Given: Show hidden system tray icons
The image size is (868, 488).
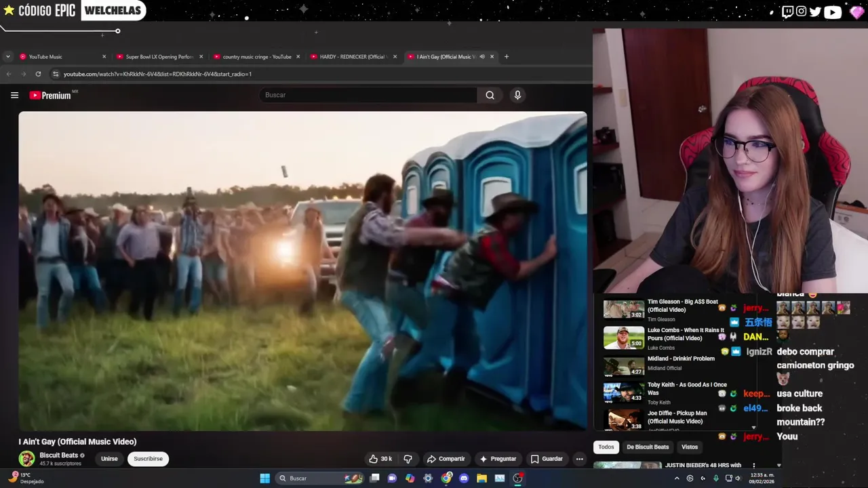Looking at the screenshot, I should [676, 479].
